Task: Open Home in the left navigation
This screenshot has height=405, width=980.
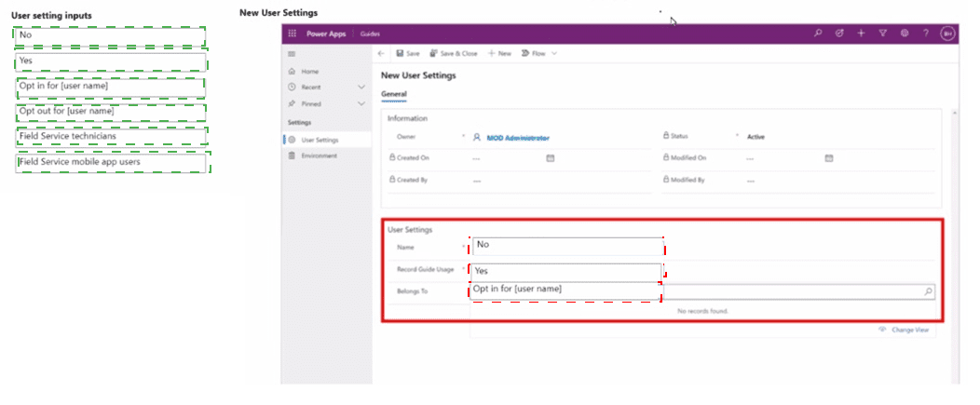Action: [x=304, y=72]
